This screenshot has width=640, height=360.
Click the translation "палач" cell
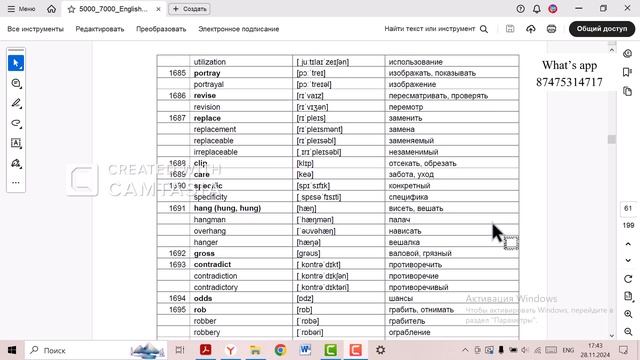[x=452, y=220]
